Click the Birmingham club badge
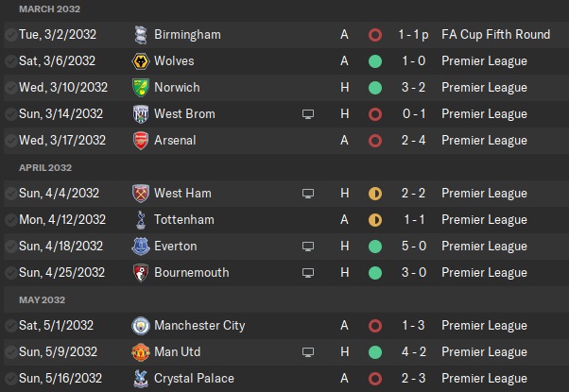569x392 pixels. 141,35
